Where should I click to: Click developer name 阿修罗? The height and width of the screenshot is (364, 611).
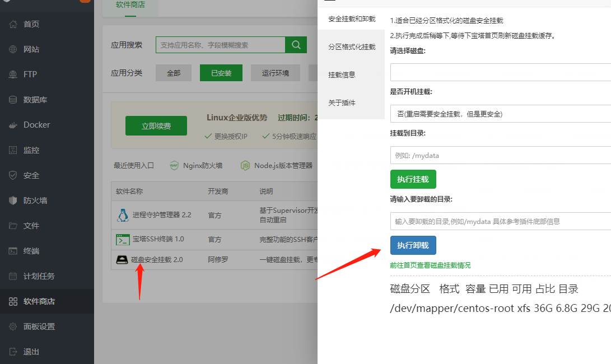coord(218,259)
